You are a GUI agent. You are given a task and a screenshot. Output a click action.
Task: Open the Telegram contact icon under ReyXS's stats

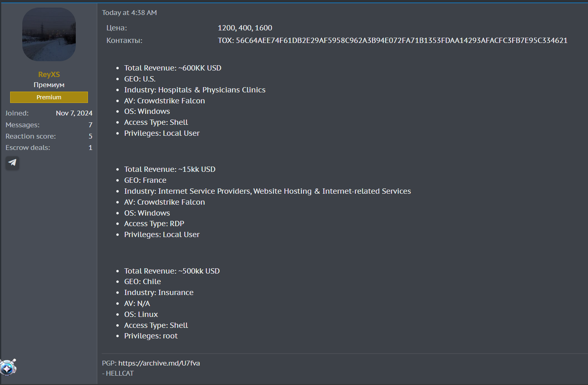click(x=13, y=163)
